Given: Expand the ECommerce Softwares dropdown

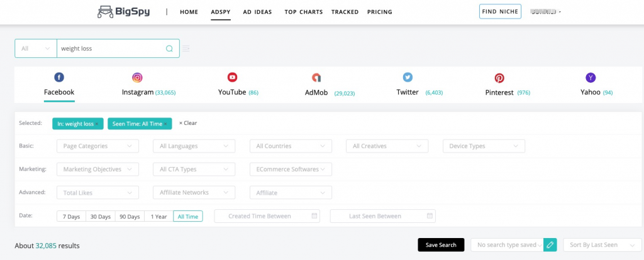Looking at the screenshot, I should (291, 170).
